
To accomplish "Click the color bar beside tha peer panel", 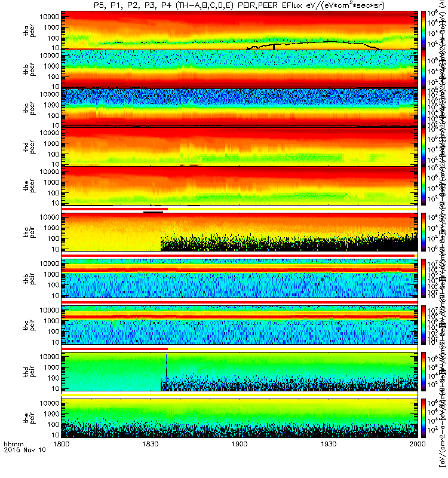I will tap(424, 30).
